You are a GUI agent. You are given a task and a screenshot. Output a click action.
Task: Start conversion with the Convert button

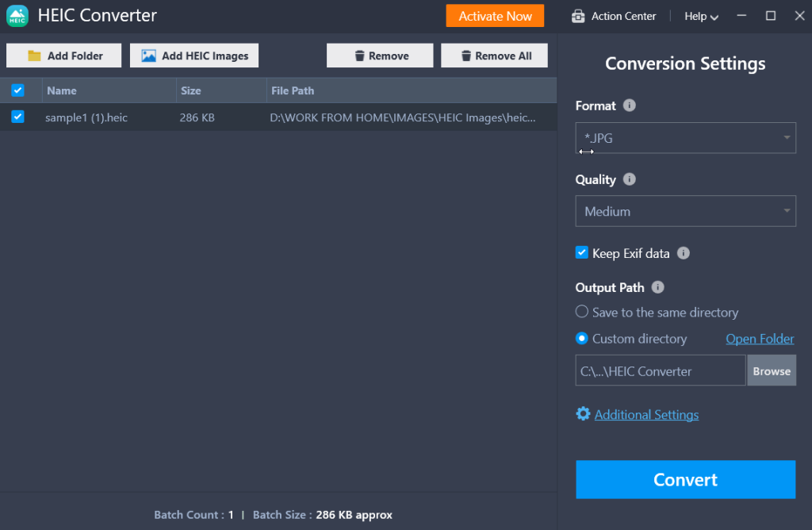click(x=685, y=480)
